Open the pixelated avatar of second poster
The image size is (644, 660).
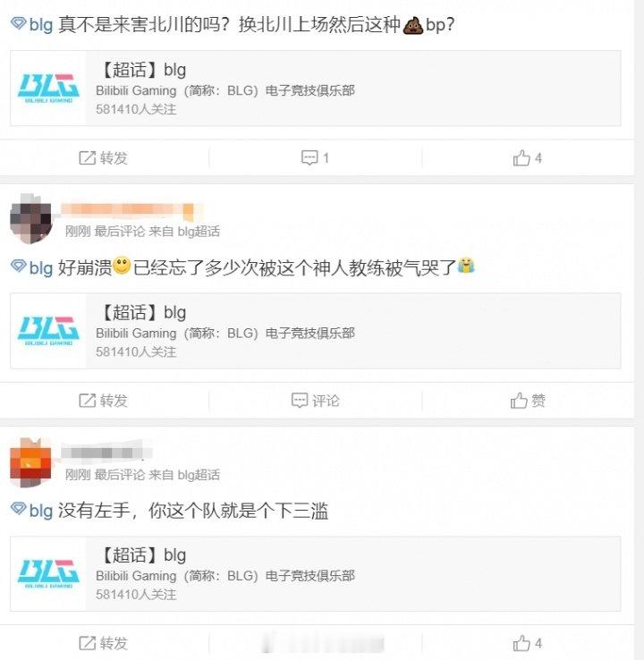coord(30,218)
